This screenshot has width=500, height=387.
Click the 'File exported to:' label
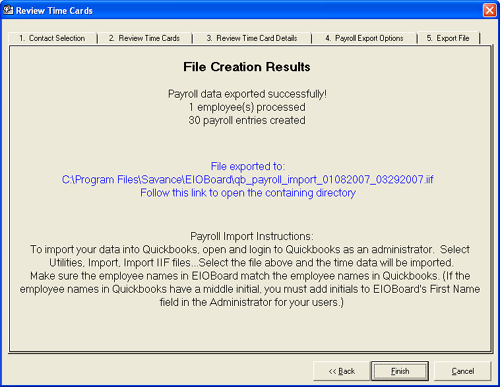coord(248,166)
